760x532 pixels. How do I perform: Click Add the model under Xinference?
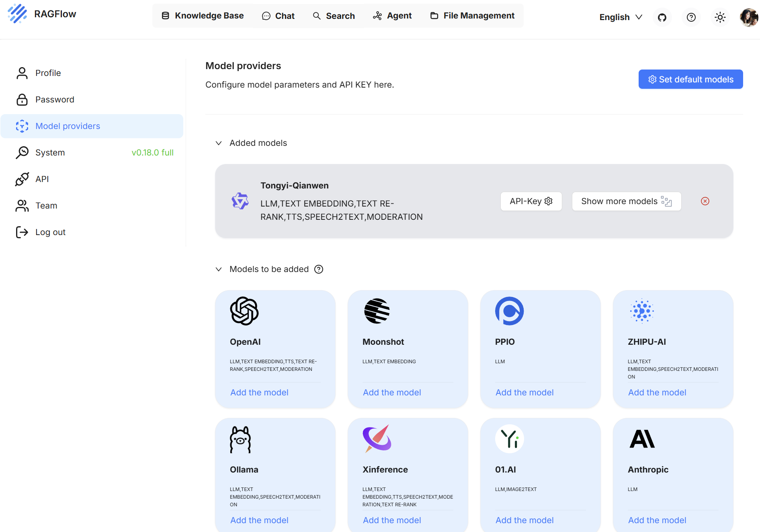coord(392,520)
